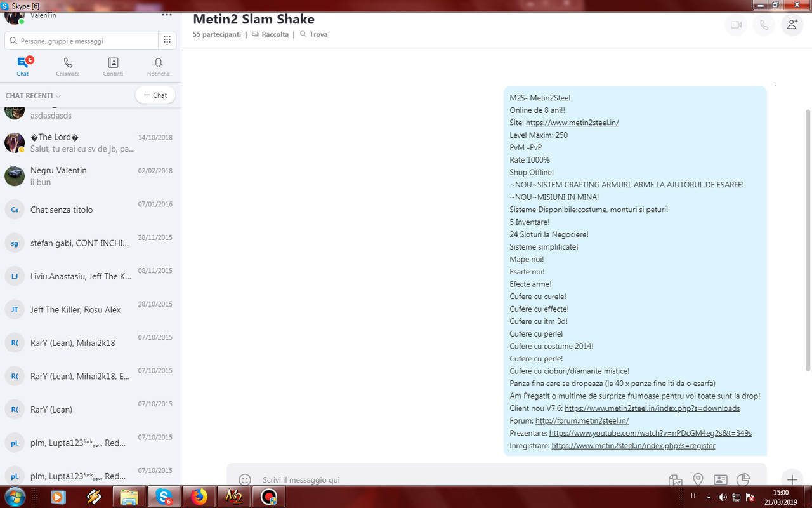This screenshot has width=812, height=508.
Task: Open RarY (Lean), Mihai2k18, E... conversation
Action: pos(90,377)
